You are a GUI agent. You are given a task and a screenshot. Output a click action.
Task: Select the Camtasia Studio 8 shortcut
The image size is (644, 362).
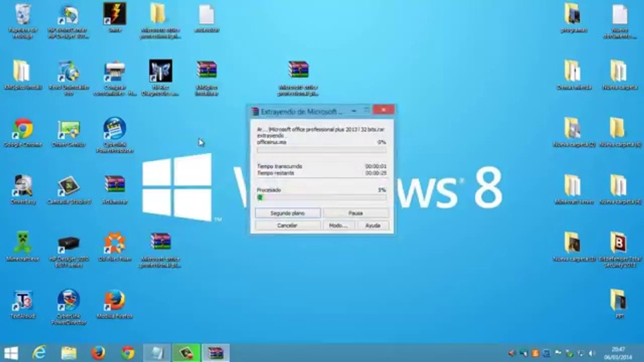coord(68,190)
